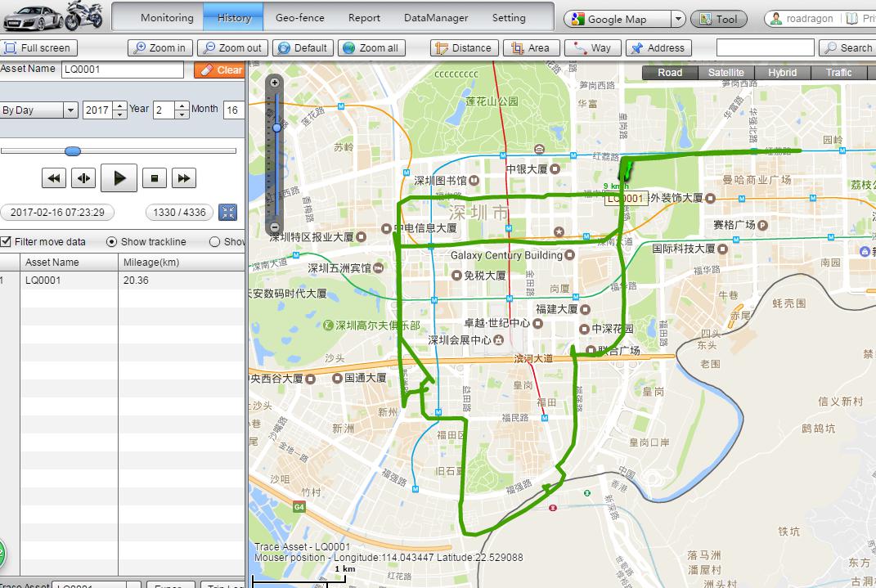
Task: Click the Zoom in toolbar button
Action: point(160,48)
